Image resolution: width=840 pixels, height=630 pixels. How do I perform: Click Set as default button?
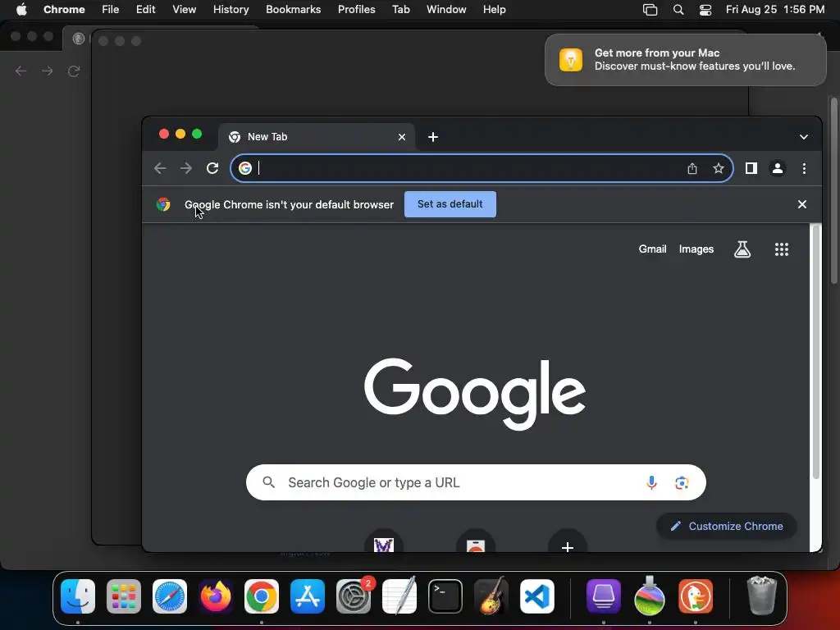(450, 204)
